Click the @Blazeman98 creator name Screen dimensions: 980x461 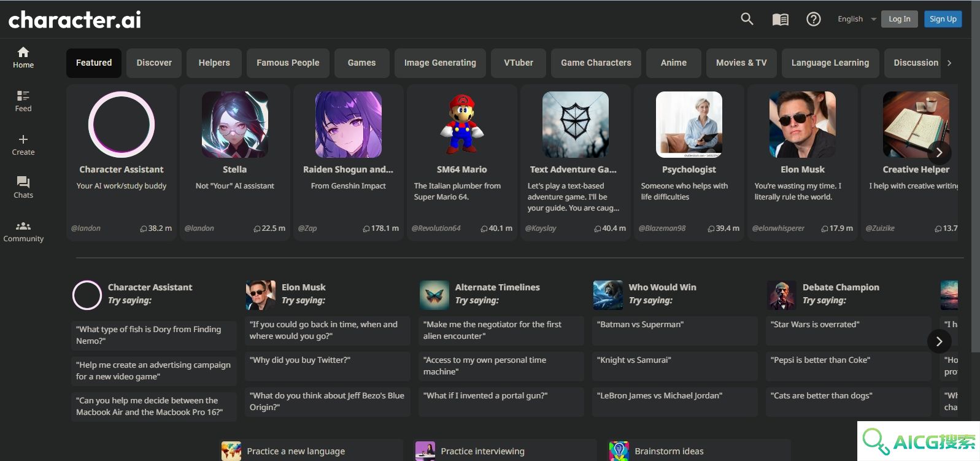coord(662,228)
